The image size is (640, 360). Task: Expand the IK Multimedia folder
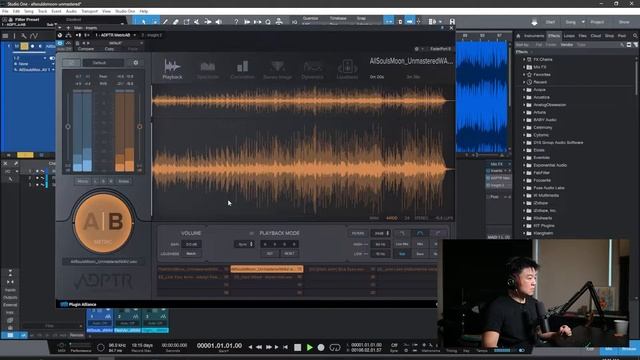point(524,196)
